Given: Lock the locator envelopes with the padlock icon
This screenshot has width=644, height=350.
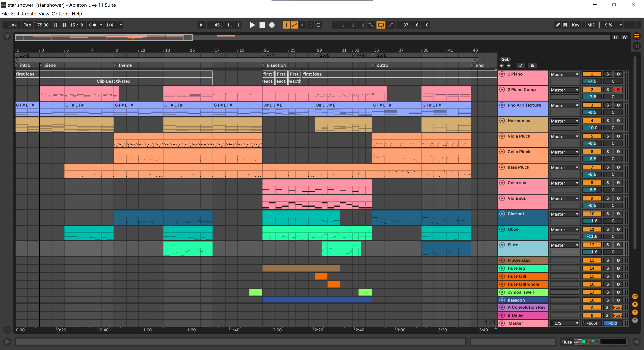Looking at the screenshot, I should pyautogui.click(x=532, y=66).
